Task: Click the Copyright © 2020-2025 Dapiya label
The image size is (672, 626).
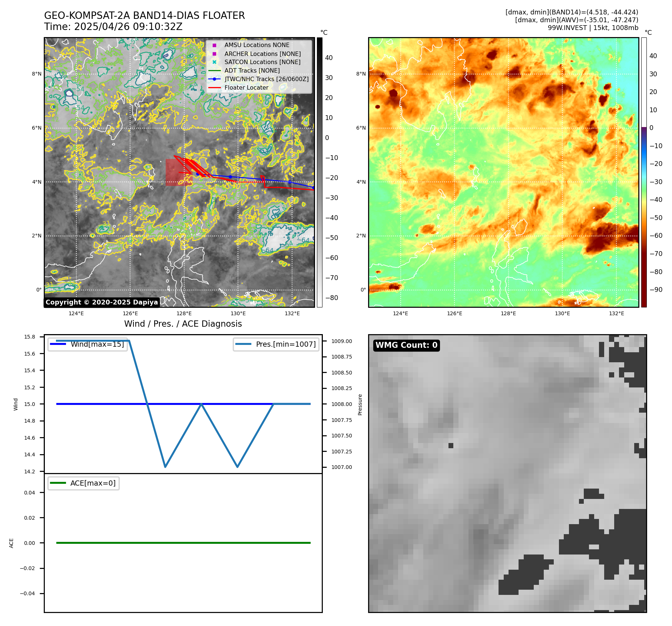Action: [102, 302]
